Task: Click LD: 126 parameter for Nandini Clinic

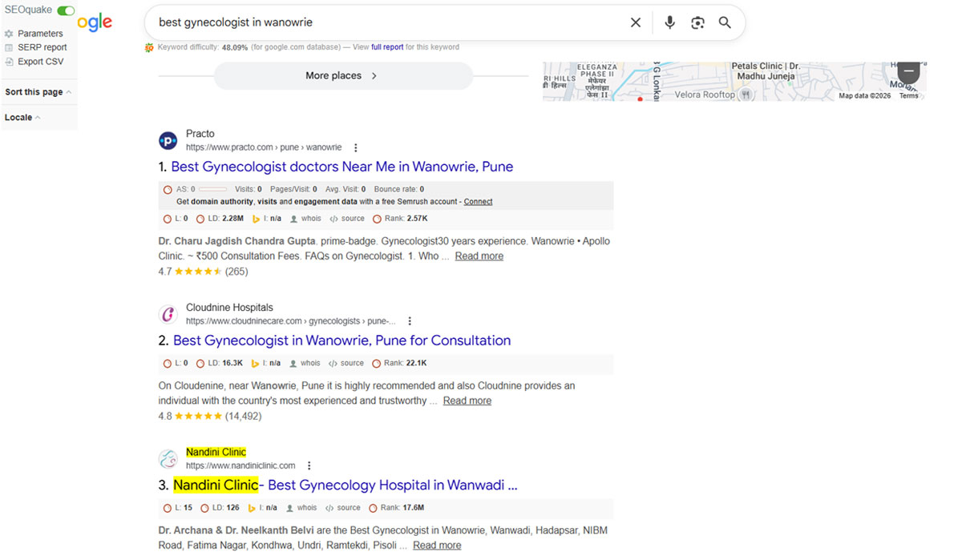Action: click(x=220, y=508)
